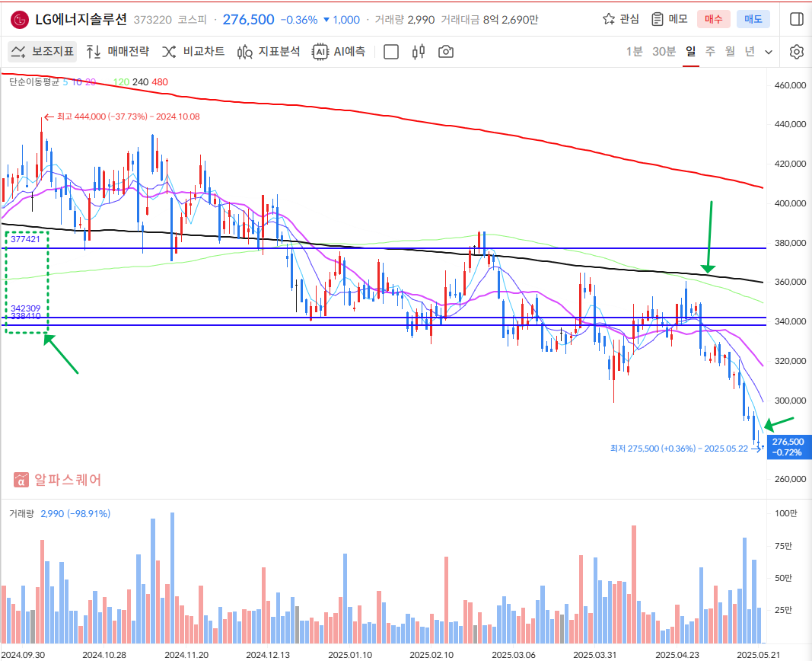
Task: Toggle the 5-day moving average label
Action: (65, 81)
